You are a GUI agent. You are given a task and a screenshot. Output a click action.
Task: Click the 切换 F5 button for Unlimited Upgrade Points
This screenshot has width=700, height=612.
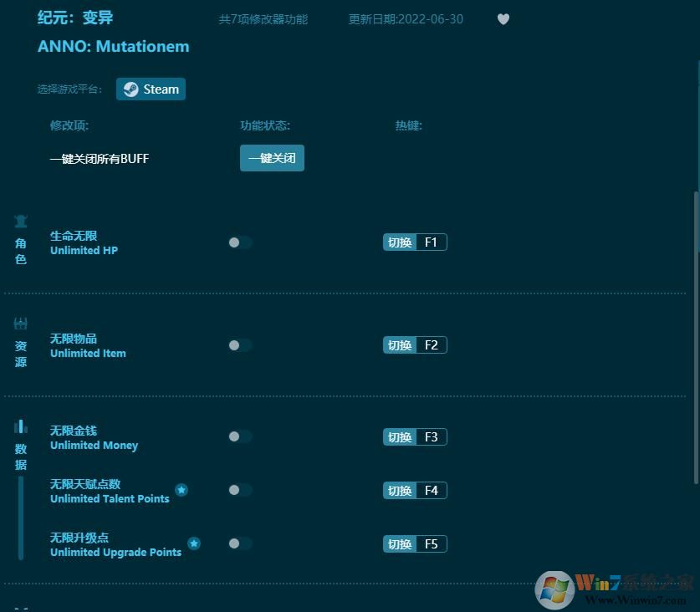415,543
